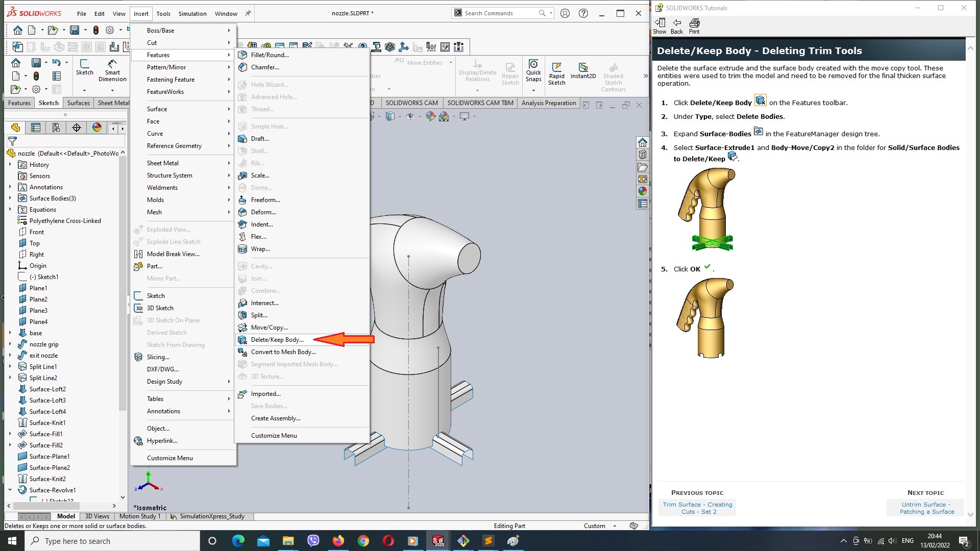Expand the ribbon overflow chevron
The width and height of the screenshot is (980, 551).
point(645,76)
